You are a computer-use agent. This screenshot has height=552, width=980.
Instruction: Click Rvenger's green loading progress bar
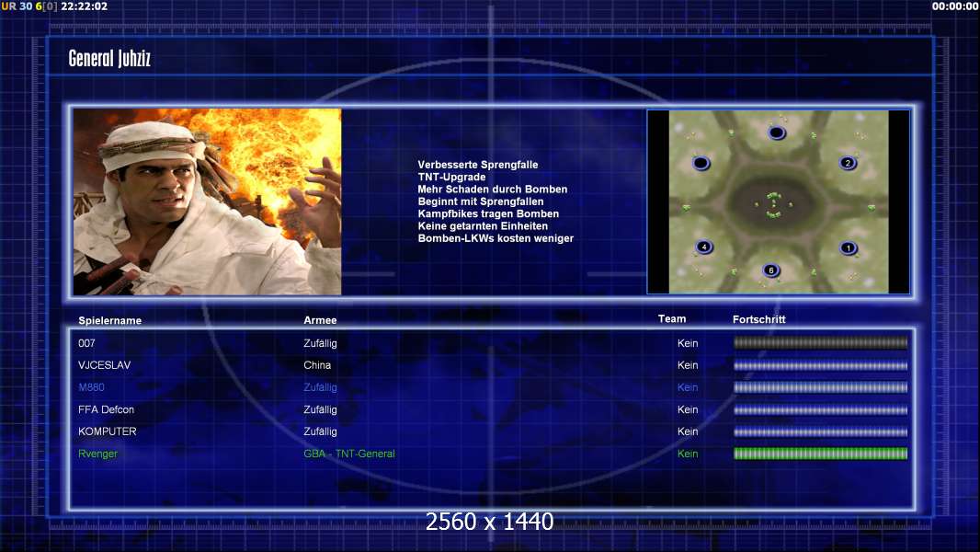point(821,454)
